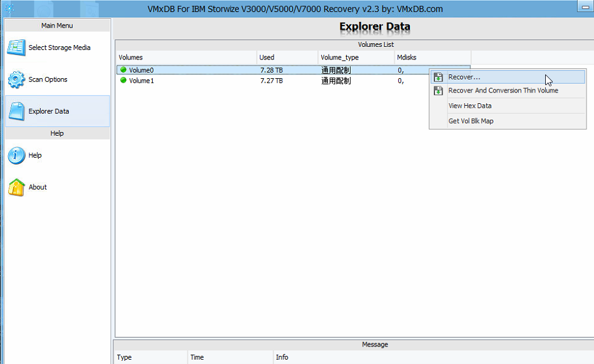Click Volume0's Mdisks value
This screenshot has width=594, height=364.
[401, 70]
